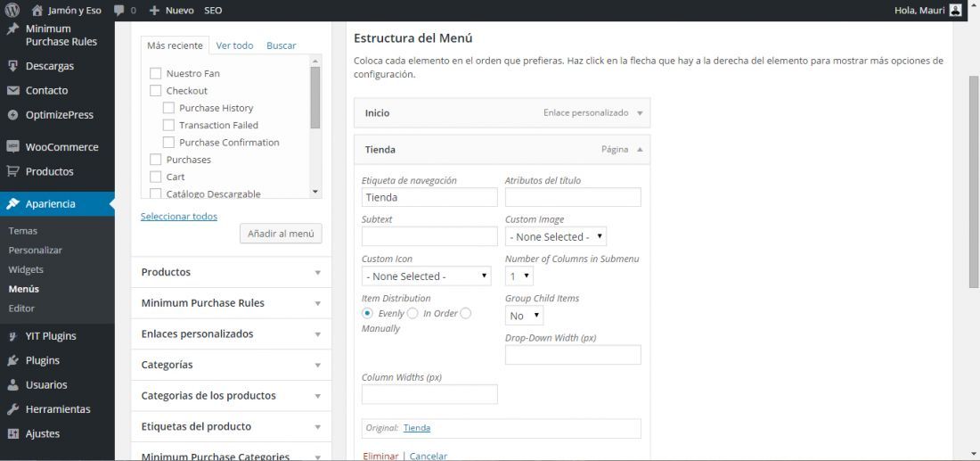
Task: Switch to the Ver todo tab
Action: click(234, 45)
